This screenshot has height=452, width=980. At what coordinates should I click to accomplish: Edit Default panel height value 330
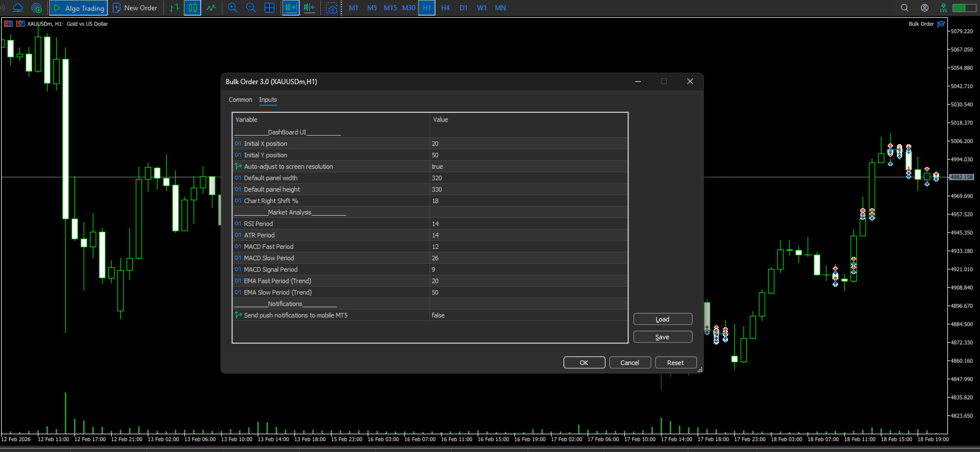529,189
